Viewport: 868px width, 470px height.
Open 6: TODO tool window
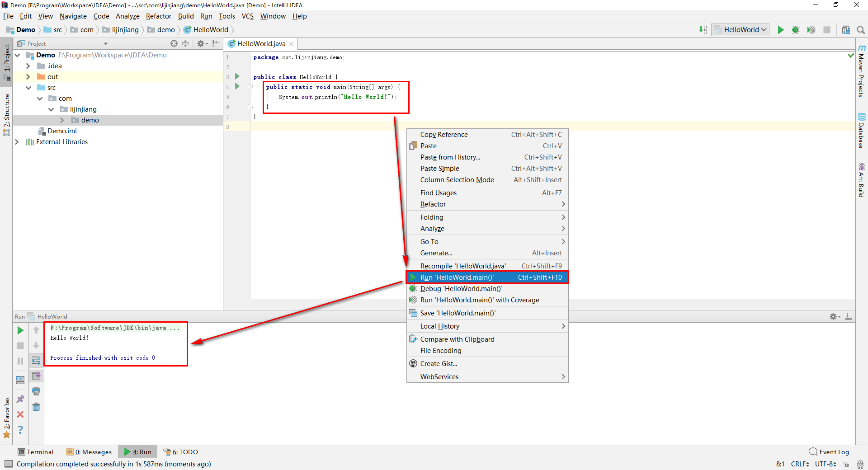point(181,452)
